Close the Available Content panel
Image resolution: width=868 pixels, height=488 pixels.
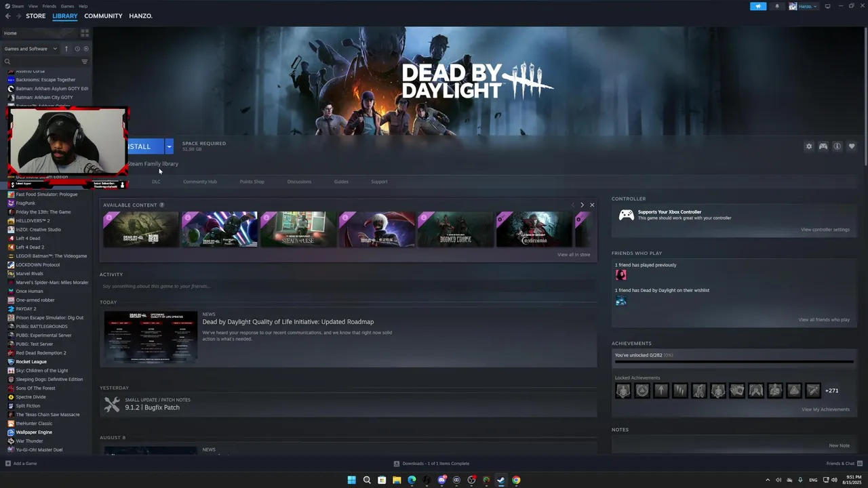592,205
